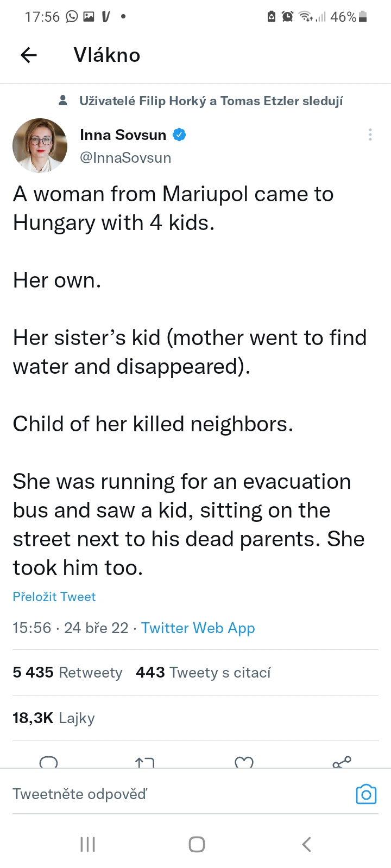391x868 pixels.
Task: Like the tweet with the heart icon
Action: [244, 762]
